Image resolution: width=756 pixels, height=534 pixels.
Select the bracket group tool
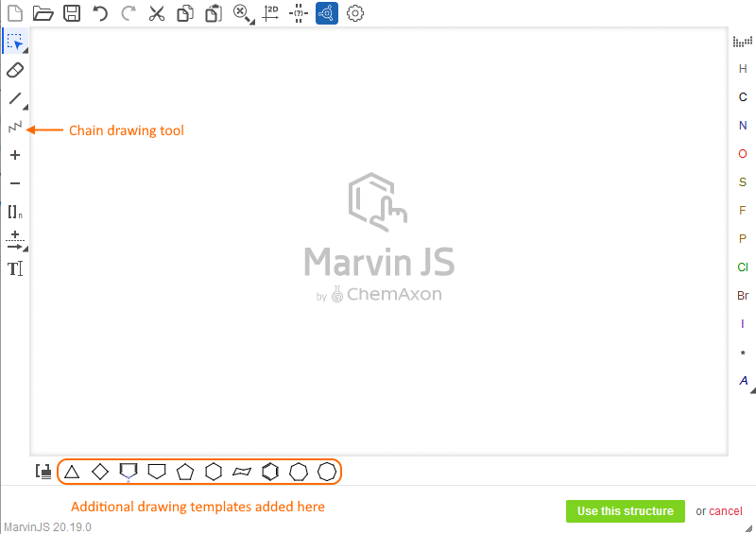[15, 212]
